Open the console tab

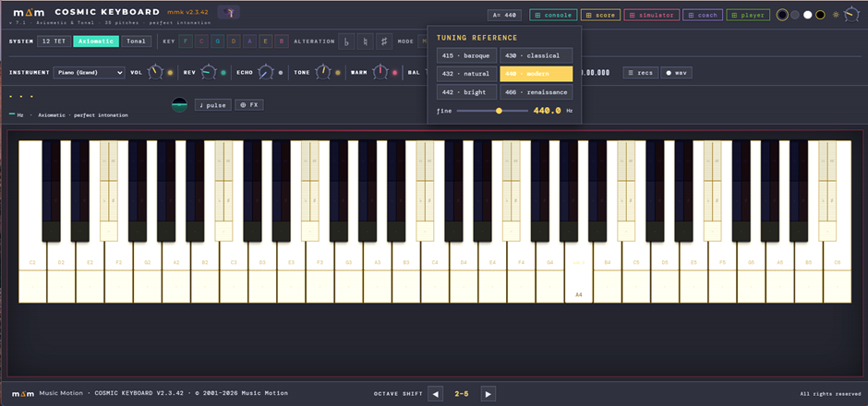(x=553, y=15)
